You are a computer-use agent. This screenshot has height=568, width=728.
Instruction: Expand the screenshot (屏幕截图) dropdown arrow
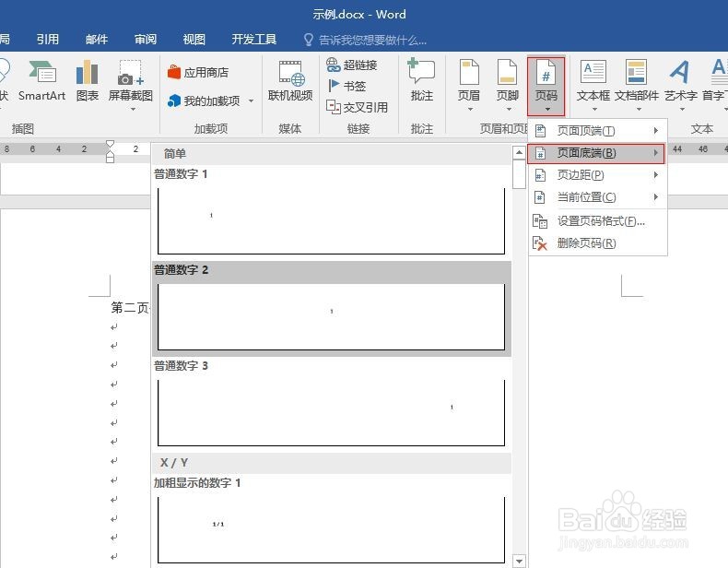[133, 110]
